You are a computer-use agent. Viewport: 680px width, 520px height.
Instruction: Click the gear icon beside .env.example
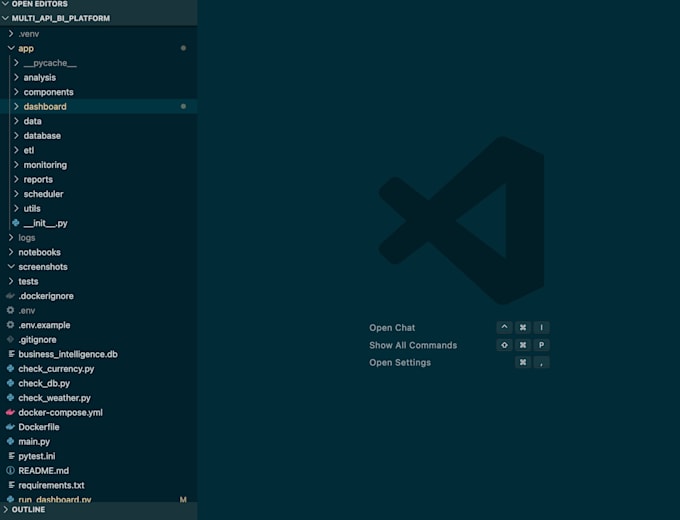tap(10, 325)
